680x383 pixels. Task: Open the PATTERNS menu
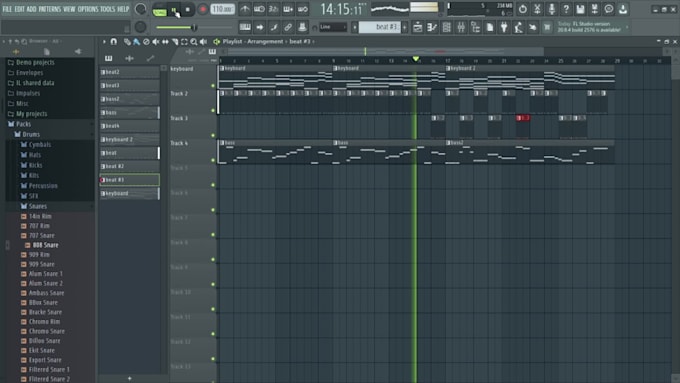tap(50, 9)
